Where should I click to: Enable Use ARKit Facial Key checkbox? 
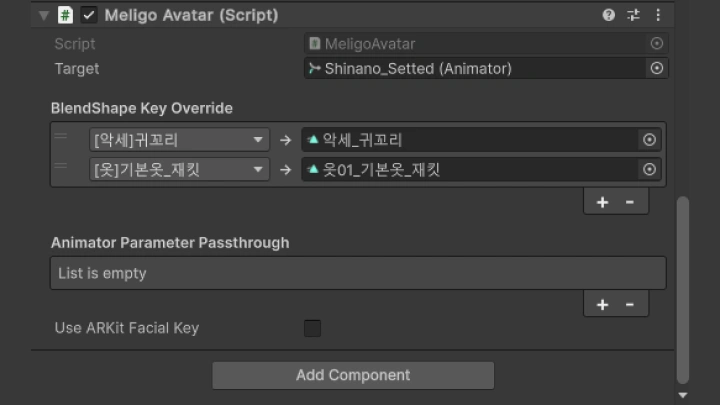[x=312, y=328]
